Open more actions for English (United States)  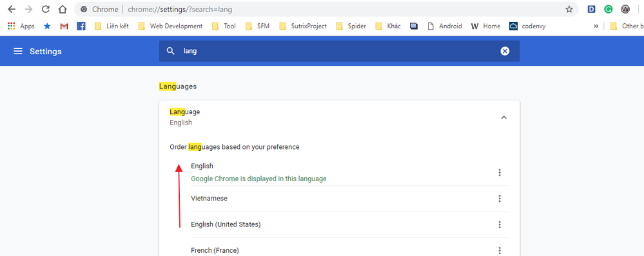pyautogui.click(x=500, y=224)
